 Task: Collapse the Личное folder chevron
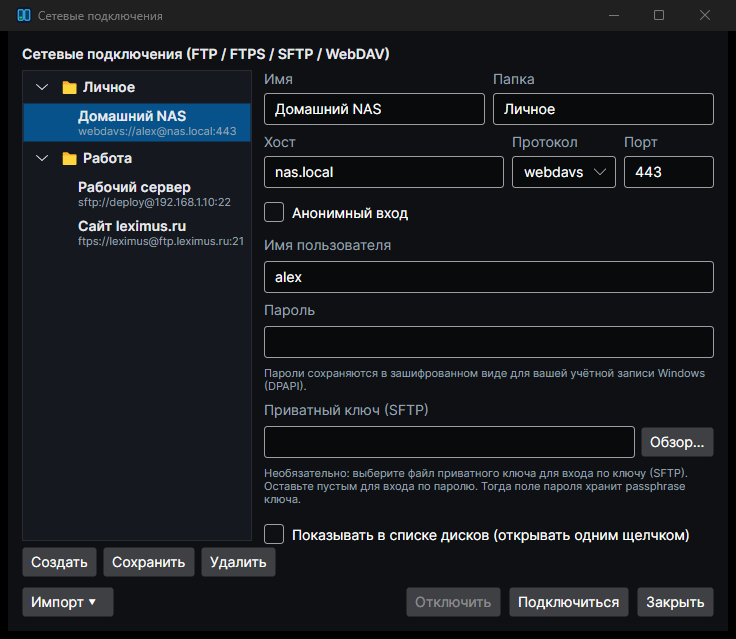42,87
